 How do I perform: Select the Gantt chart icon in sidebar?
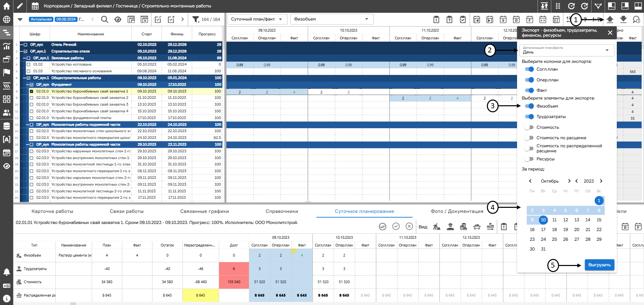tap(6, 33)
